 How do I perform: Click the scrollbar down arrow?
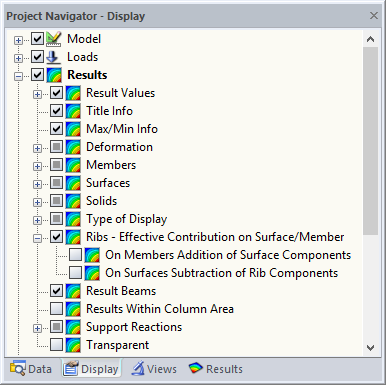click(x=370, y=348)
